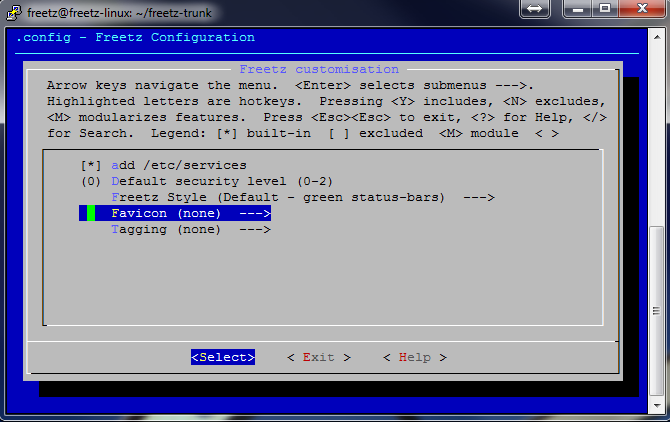This screenshot has height=422, width=670.
Task: Click the (0) security level value
Action: pos(91,181)
